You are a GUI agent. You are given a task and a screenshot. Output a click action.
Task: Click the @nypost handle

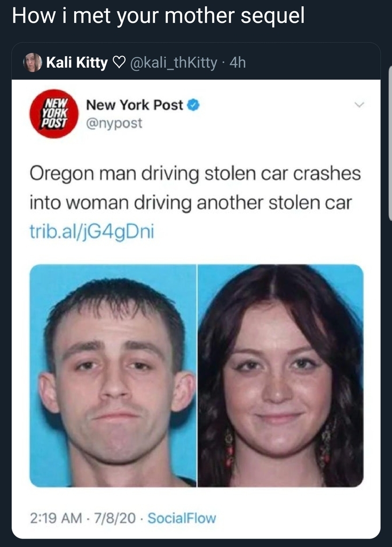[x=114, y=123]
